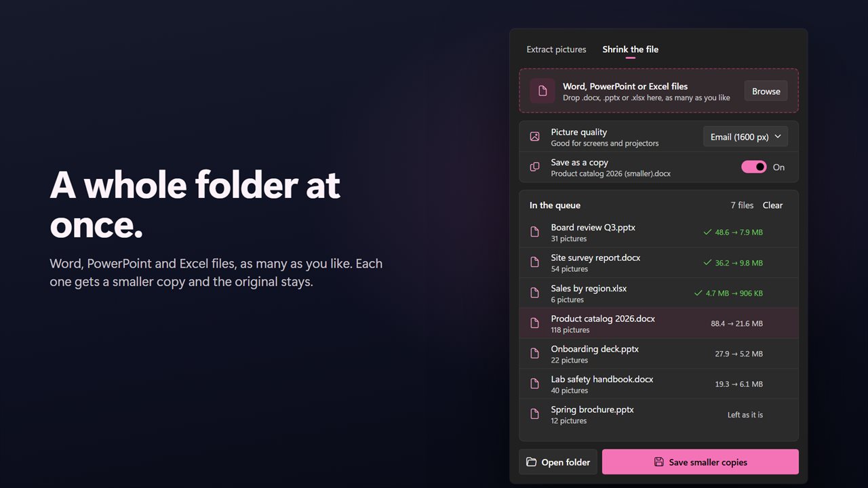Click the 88.4 → 21.6 MB size estimate

click(737, 324)
